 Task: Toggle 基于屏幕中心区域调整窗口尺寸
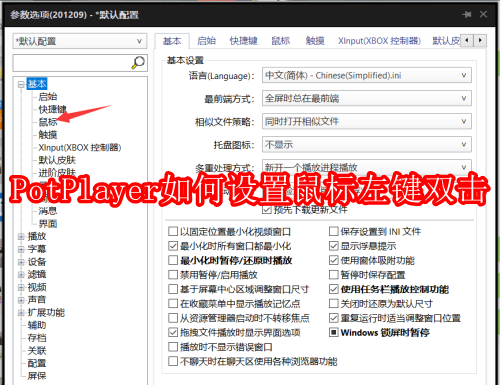173,289
